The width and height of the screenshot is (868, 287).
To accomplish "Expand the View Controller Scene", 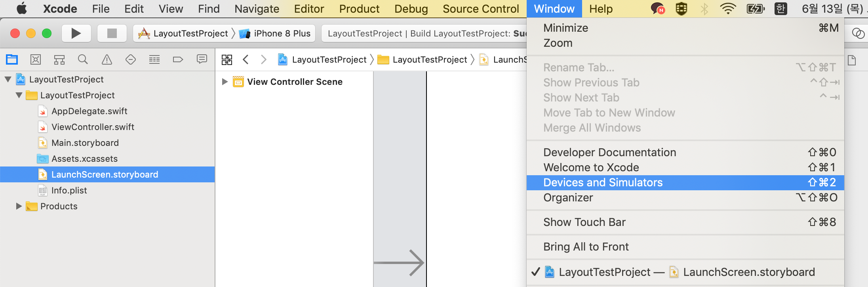I will 225,82.
